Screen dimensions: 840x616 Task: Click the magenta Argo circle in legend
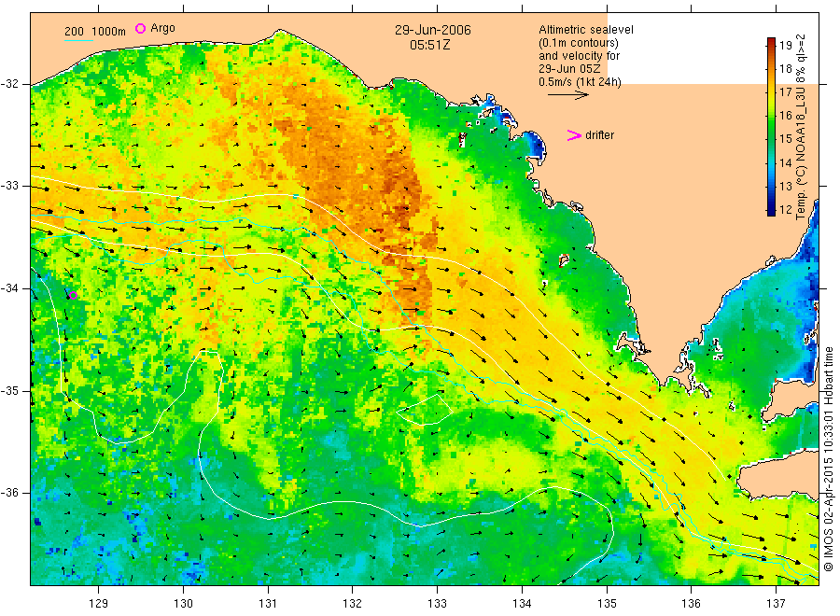coord(140,28)
